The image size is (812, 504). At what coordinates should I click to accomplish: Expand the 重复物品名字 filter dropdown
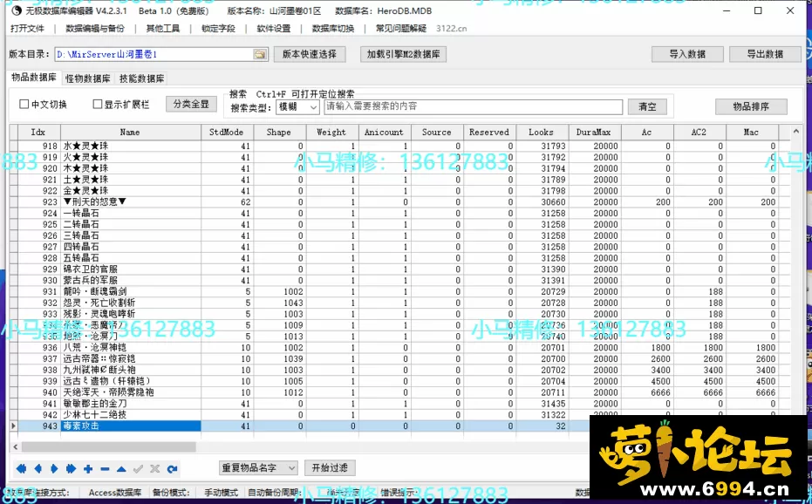pos(258,468)
